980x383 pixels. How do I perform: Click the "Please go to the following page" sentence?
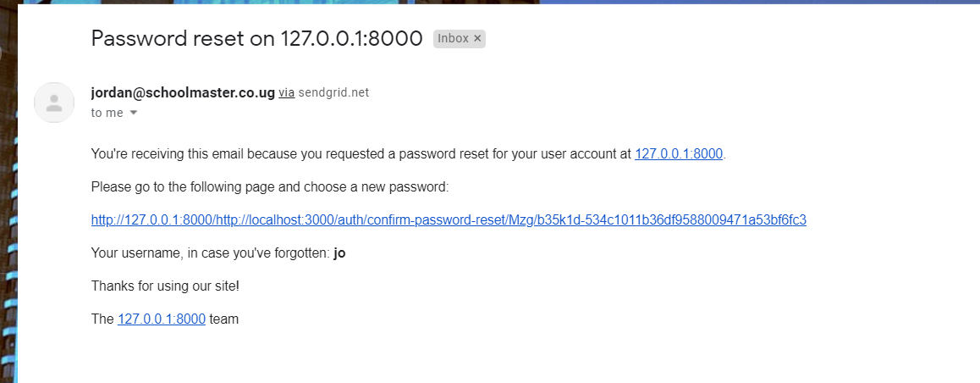tap(269, 186)
